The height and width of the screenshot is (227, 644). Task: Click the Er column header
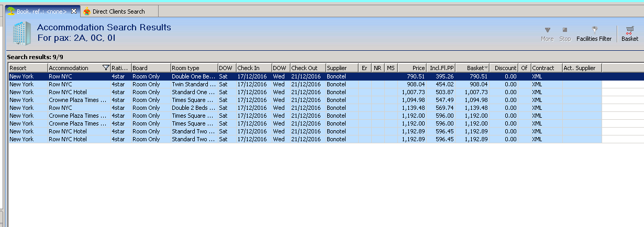(365, 68)
